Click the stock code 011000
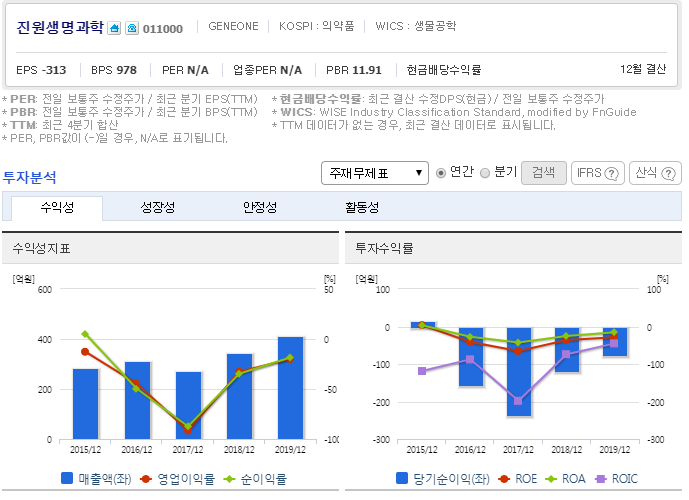Image resolution: width=689 pixels, height=500 pixels. tap(163, 29)
